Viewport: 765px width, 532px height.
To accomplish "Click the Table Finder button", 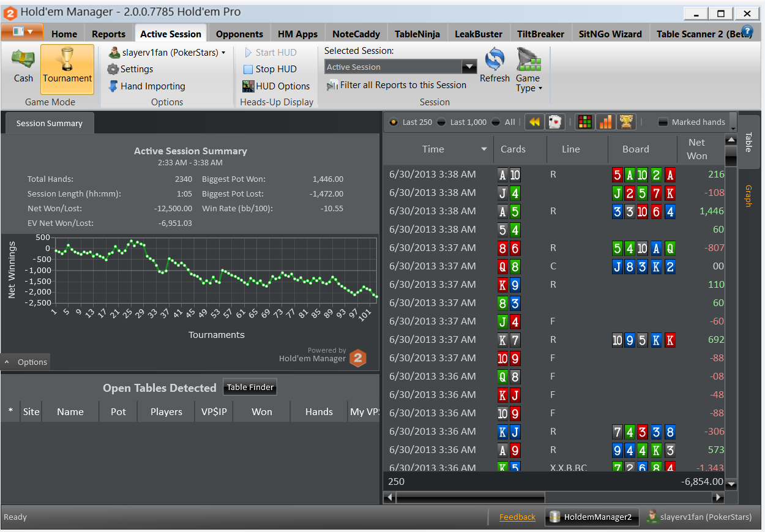I will point(250,387).
